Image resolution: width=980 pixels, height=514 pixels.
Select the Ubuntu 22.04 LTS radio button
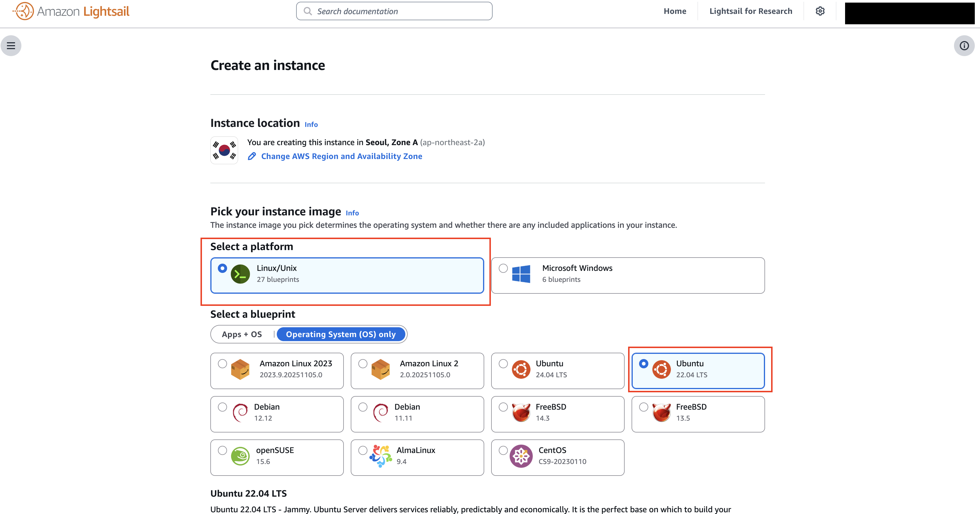click(644, 364)
